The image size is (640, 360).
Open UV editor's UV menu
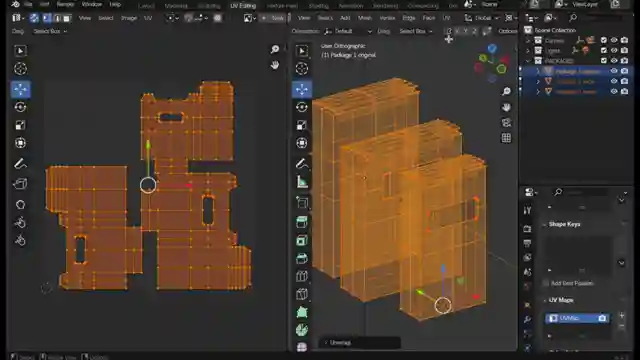[148, 18]
